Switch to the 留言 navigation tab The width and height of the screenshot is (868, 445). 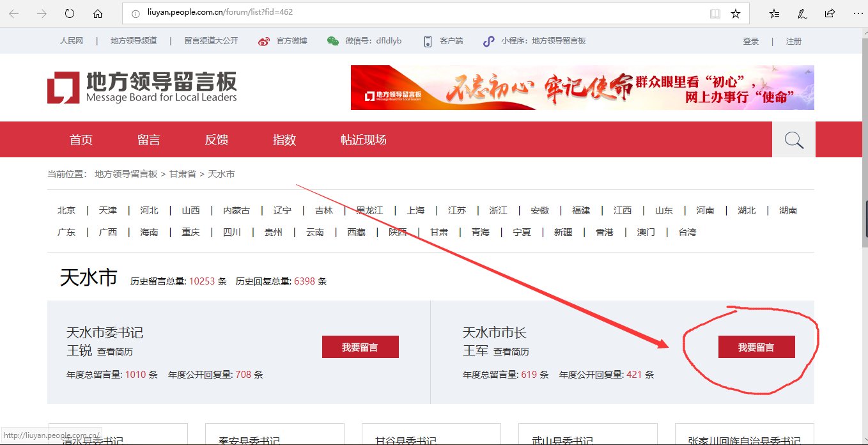pyautogui.click(x=149, y=139)
